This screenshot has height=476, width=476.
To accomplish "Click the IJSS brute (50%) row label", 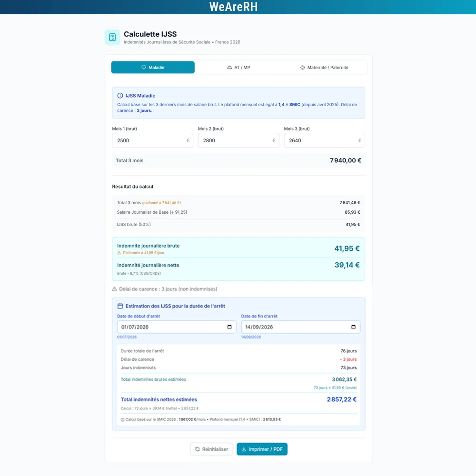I will tap(134, 224).
